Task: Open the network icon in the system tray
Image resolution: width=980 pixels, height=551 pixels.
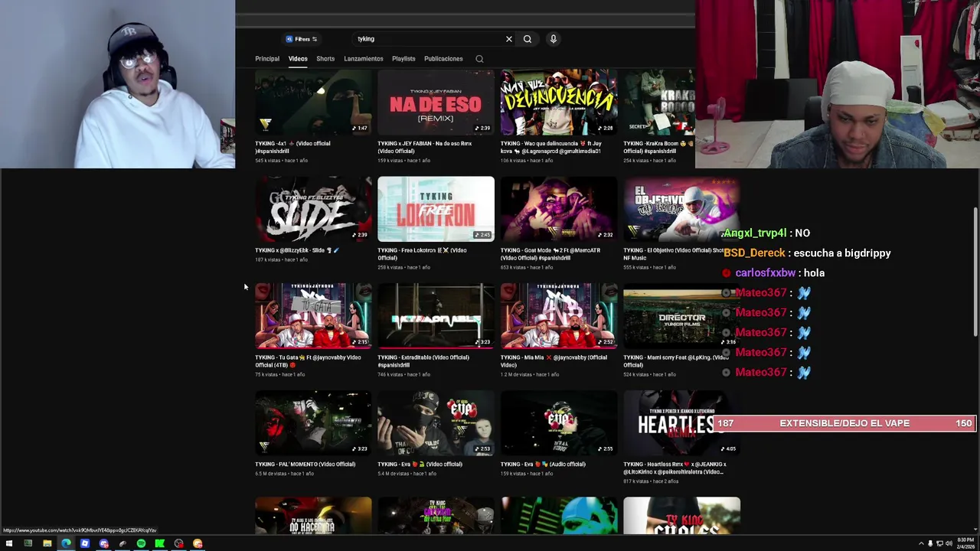Action: tap(939, 544)
